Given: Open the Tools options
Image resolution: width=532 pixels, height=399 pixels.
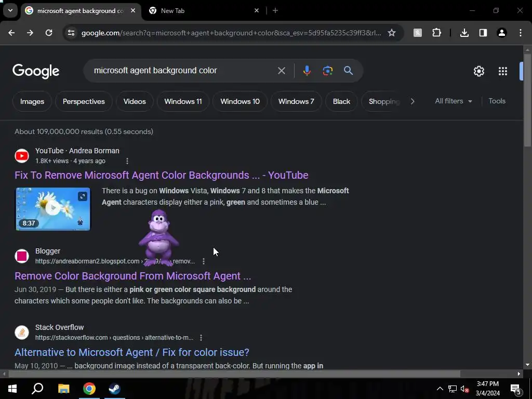Looking at the screenshot, I should [x=497, y=101].
